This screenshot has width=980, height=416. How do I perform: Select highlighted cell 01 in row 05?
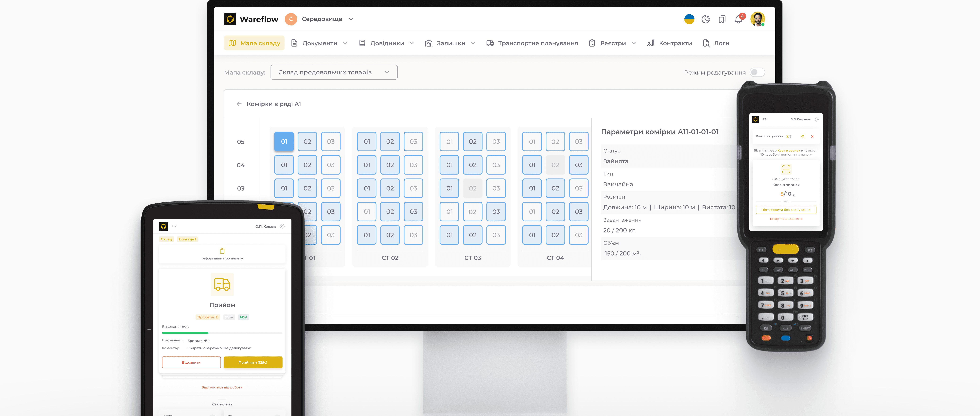click(284, 141)
